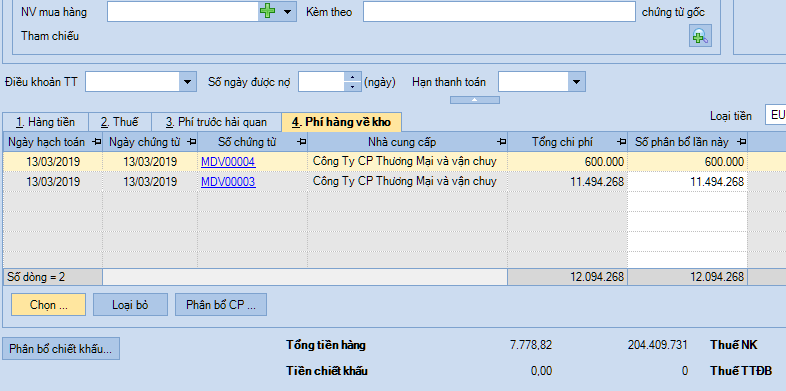Switch to the 3. Phí trước hải quan tab
This screenshot has width=786, height=391.
coord(217,122)
